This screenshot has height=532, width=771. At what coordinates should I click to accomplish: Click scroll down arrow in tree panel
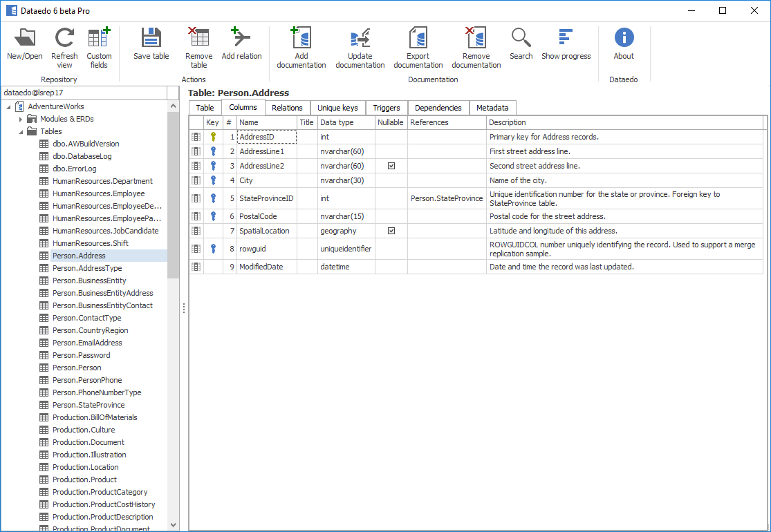click(x=174, y=525)
